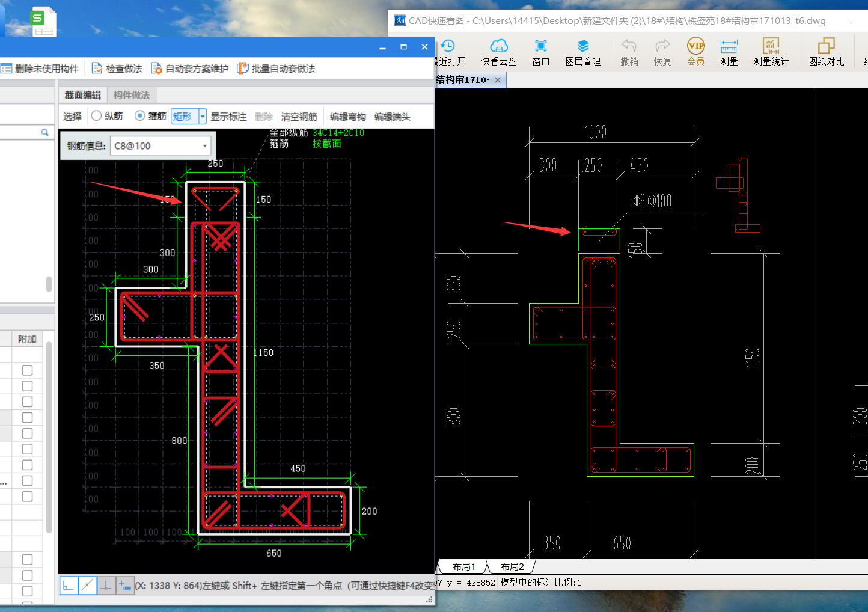Click the green 34C14+2C10 rebar label
Image resolution: width=868 pixels, height=612 pixels.
point(338,133)
